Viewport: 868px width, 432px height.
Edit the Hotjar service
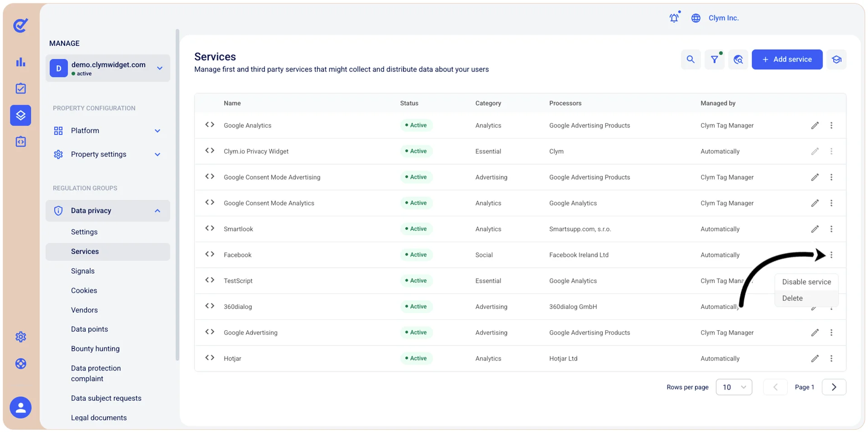click(815, 358)
